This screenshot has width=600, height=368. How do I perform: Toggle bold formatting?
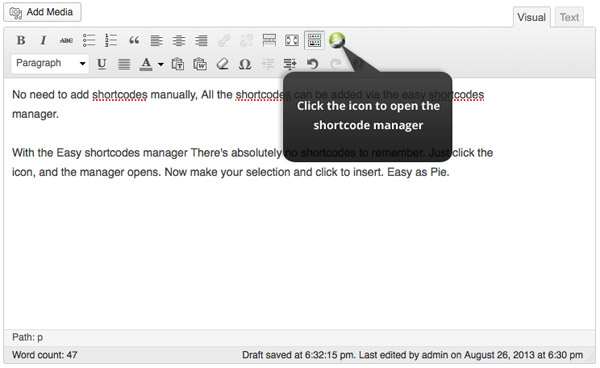click(x=21, y=40)
